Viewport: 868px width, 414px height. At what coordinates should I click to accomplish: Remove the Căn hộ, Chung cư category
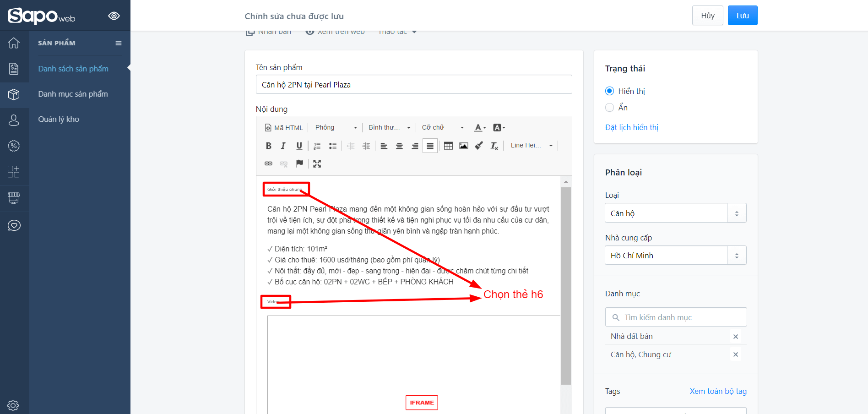[736, 354]
